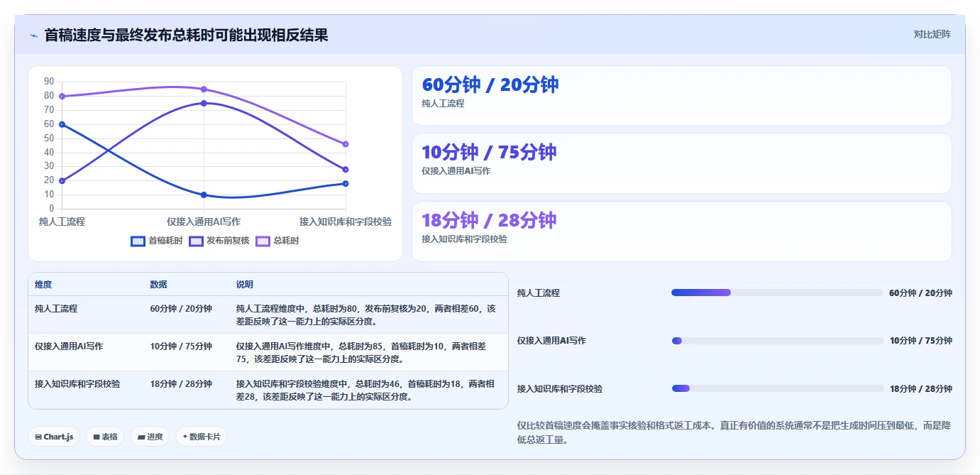Click the table note beginning 纯人工流程维度中
980x475 pixels.
point(366,315)
